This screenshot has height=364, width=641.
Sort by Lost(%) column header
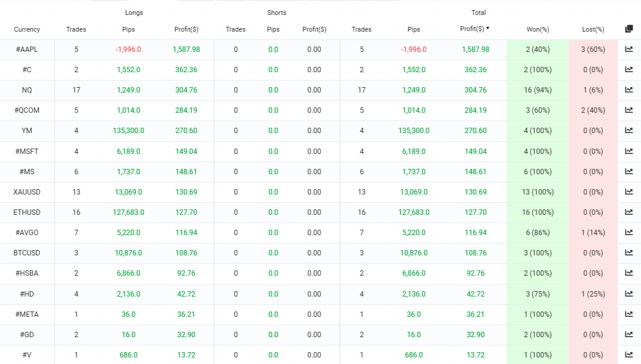tap(593, 29)
